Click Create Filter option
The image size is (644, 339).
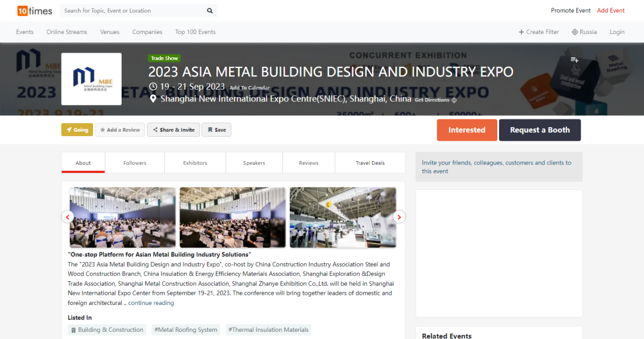539,32
